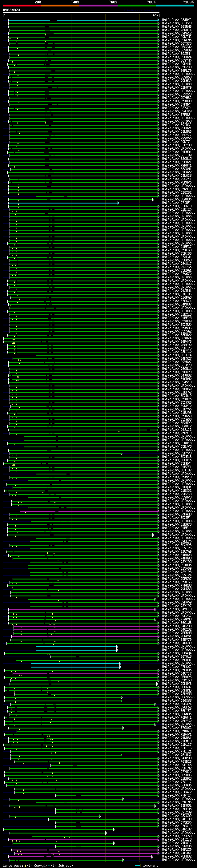Select hit label UniRef100_C3KIC5
This screenshot has width=197, height=868.
click(177, 349)
